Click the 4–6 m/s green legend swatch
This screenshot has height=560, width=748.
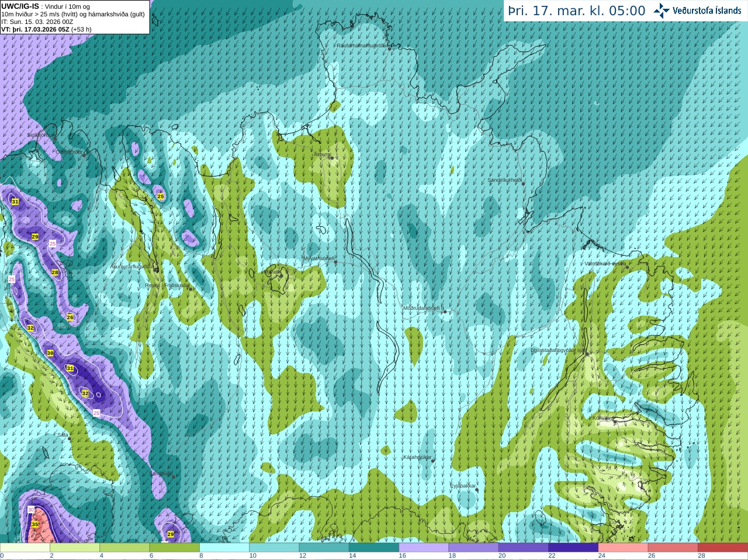[x=124, y=548]
